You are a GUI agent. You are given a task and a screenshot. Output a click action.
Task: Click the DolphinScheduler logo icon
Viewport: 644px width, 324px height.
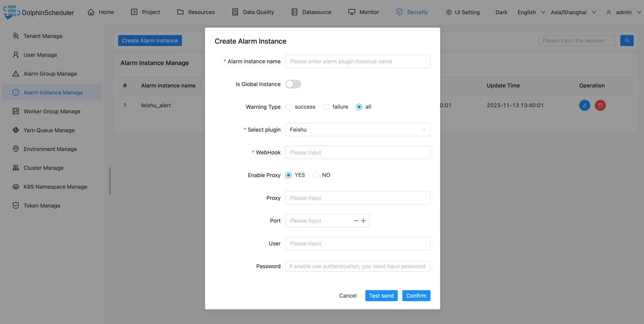(x=11, y=12)
